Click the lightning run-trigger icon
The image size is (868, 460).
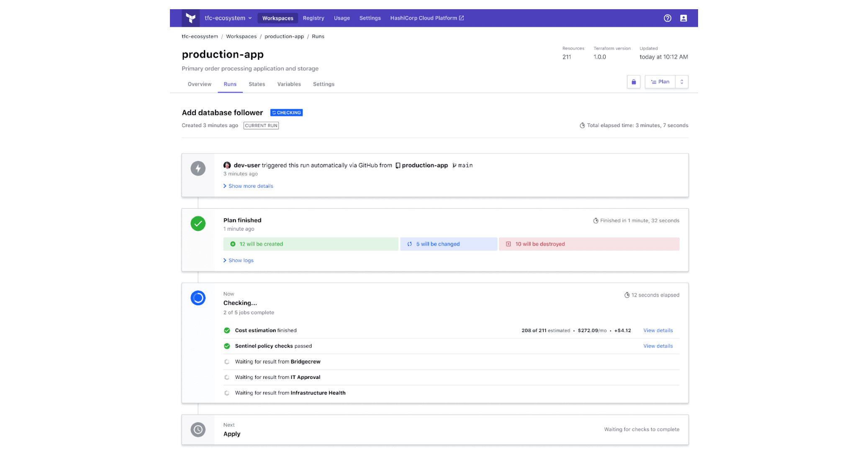[x=198, y=169]
